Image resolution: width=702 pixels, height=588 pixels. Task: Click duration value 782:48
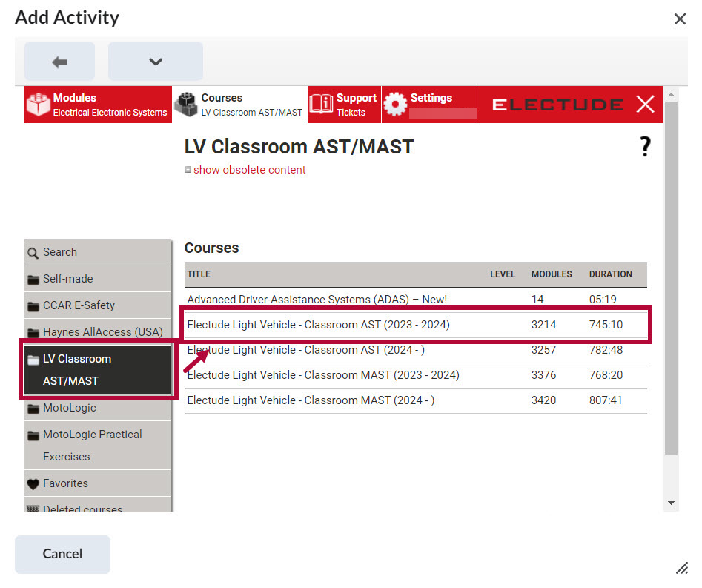(x=606, y=350)
